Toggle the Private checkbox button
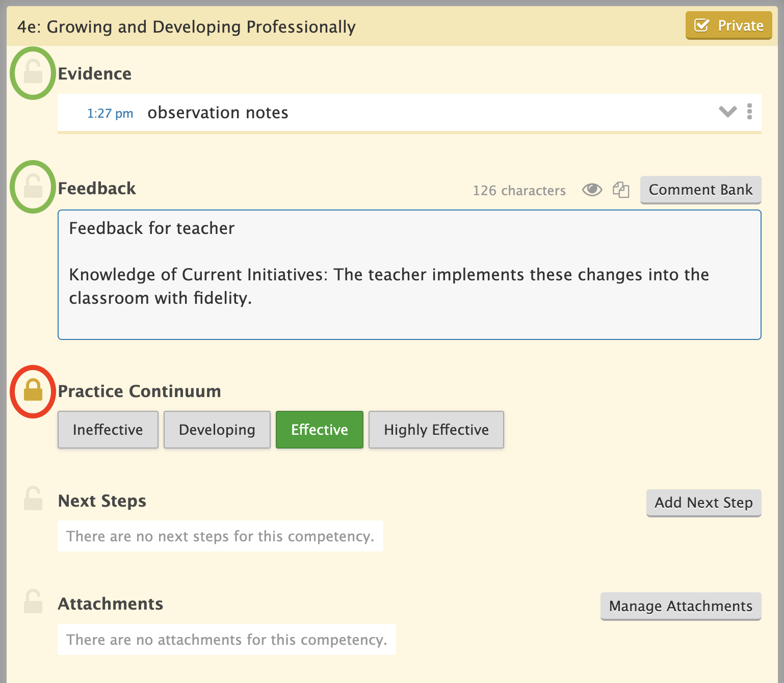The image size is (784, 683). click(x=728, y=25)
